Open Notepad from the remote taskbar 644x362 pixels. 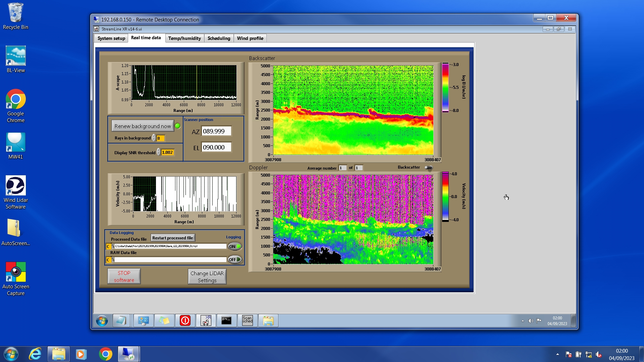coord(121,320)
